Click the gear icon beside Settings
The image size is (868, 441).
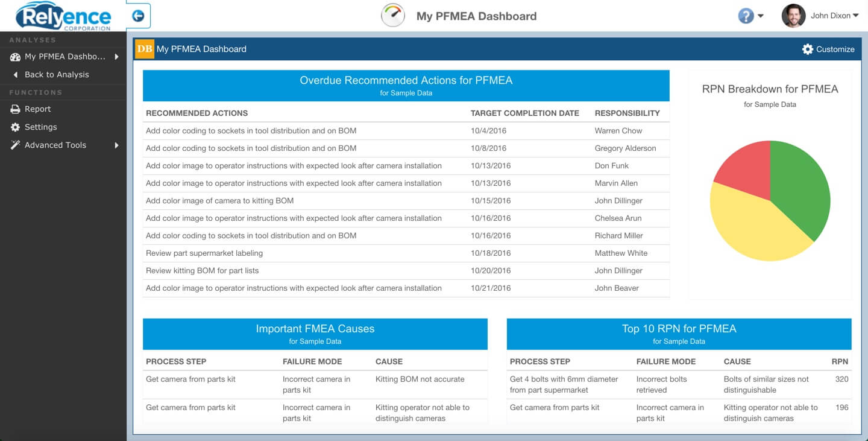click(x=15, y=127)
